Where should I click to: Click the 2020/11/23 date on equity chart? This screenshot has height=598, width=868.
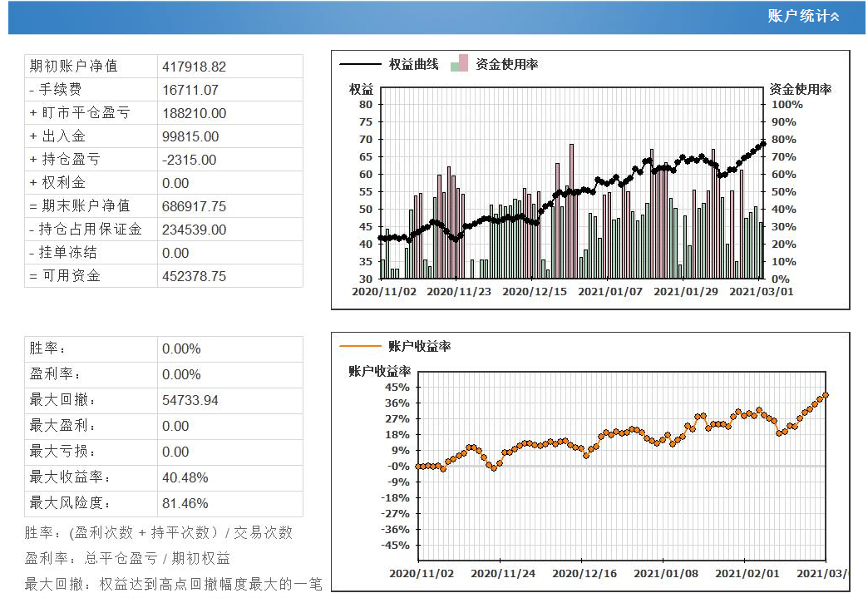point(459,292)
